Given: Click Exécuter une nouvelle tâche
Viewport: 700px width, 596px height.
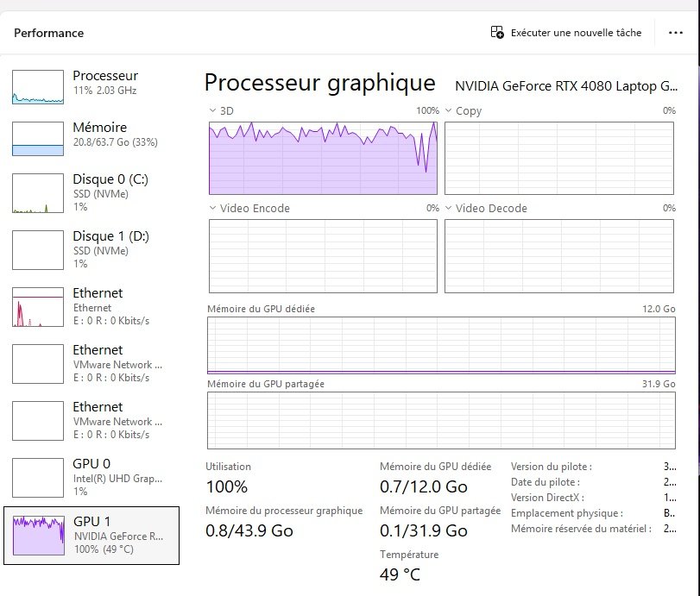Looking at the screenshot, I should click(x=576, y=33).
